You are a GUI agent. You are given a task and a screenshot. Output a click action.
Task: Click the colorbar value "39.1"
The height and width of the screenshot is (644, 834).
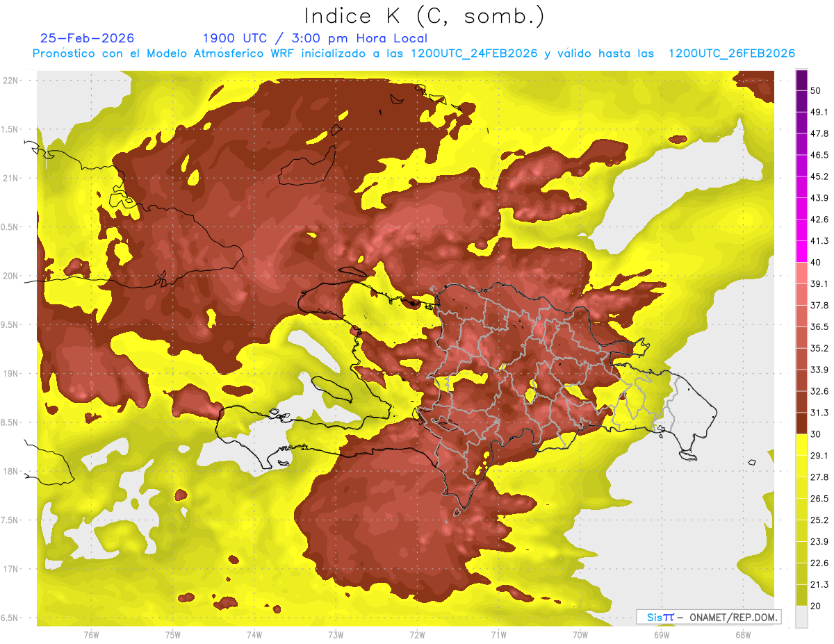point(819,283)
